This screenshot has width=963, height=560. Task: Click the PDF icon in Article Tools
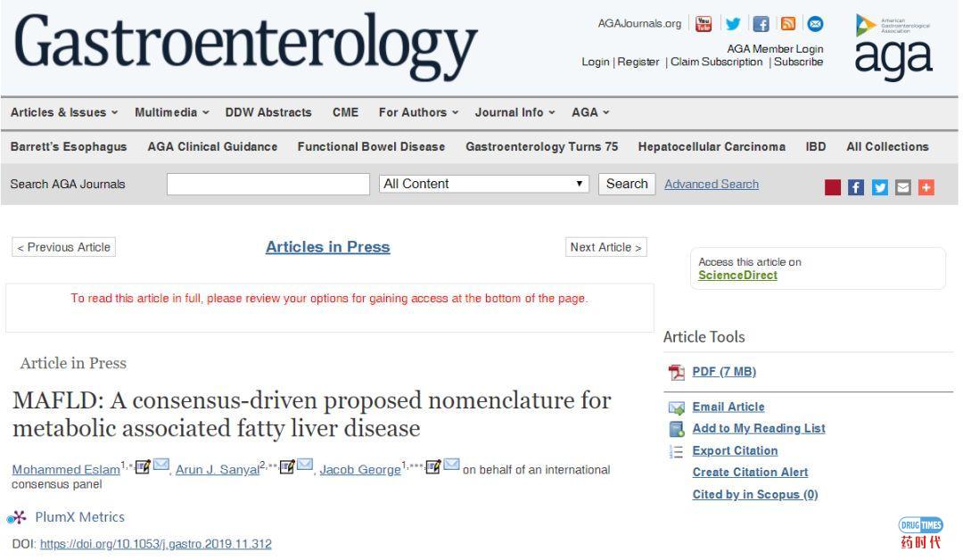coord(676,372)
